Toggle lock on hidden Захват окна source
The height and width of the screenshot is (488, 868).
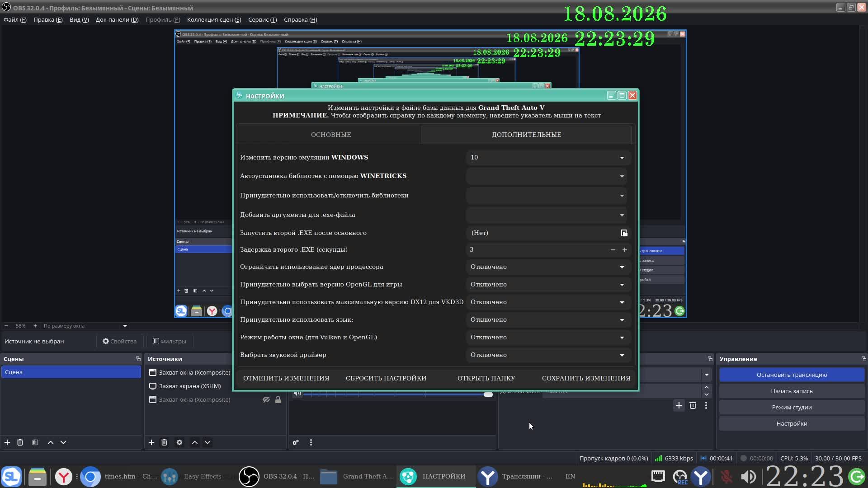click(278, 400)
